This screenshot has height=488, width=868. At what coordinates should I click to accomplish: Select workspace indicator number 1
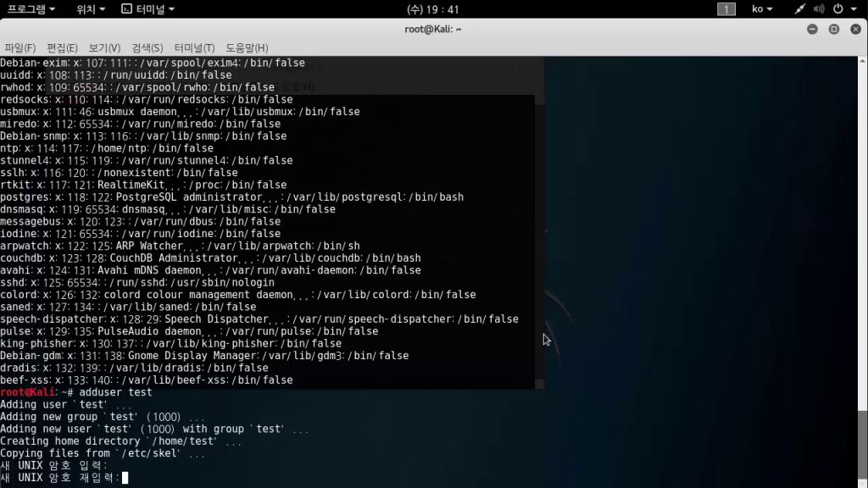(x=726, y=9)
